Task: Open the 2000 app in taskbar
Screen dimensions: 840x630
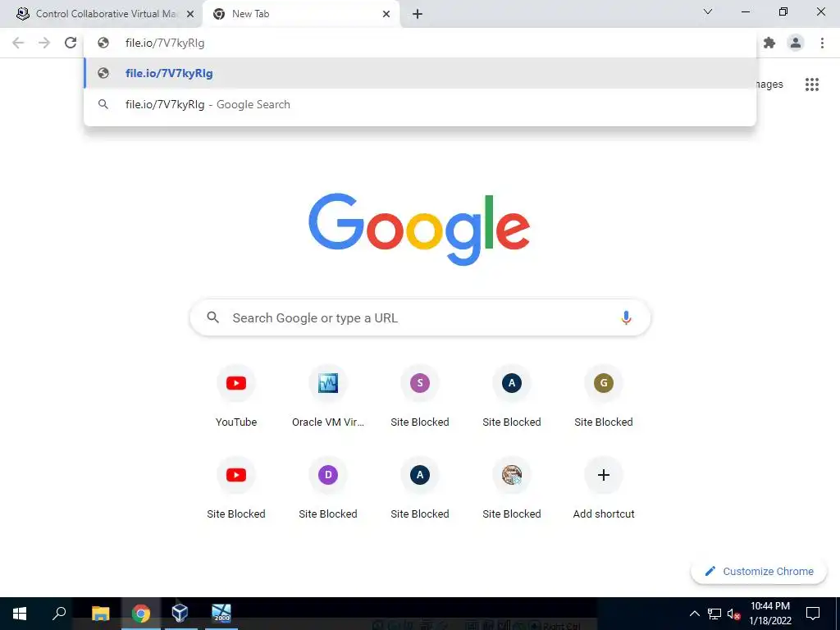Action: click(x=221, y=613)
